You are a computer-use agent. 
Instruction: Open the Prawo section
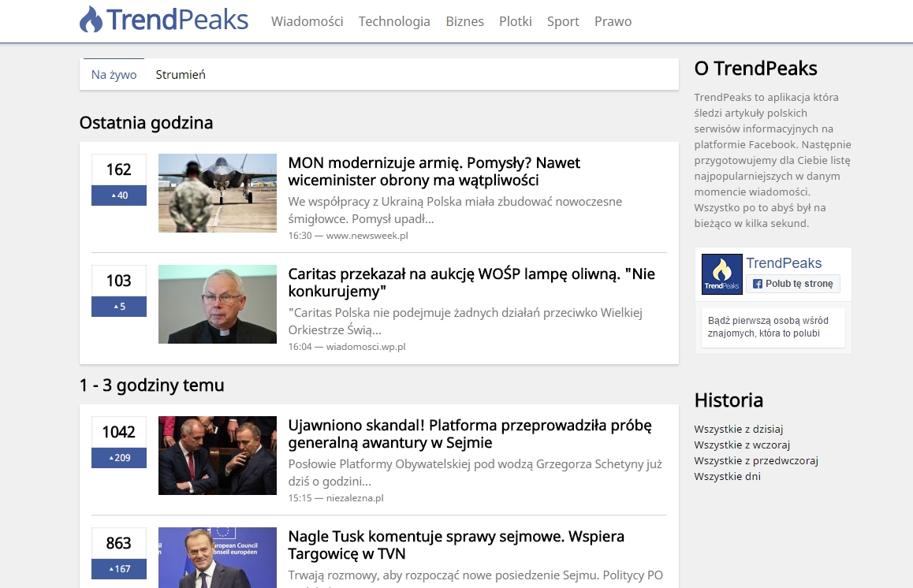pyautogui.click(x=613, y=21)
